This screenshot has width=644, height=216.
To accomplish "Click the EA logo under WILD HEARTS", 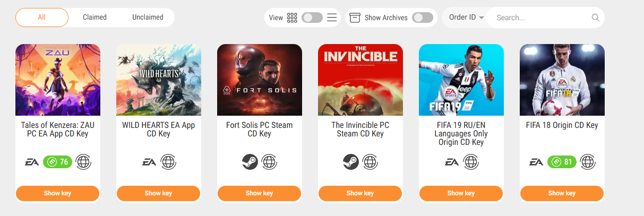I will (149, 162).
